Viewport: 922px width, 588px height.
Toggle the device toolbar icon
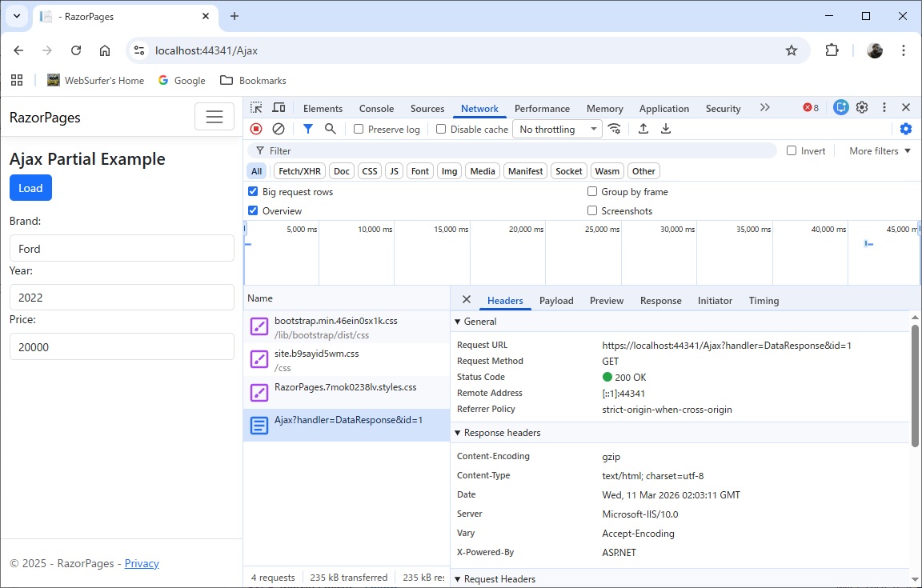point(279,108)
